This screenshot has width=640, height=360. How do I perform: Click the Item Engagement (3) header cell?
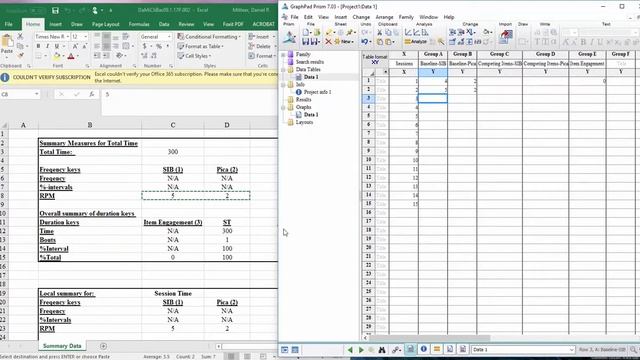pos(173,222)
